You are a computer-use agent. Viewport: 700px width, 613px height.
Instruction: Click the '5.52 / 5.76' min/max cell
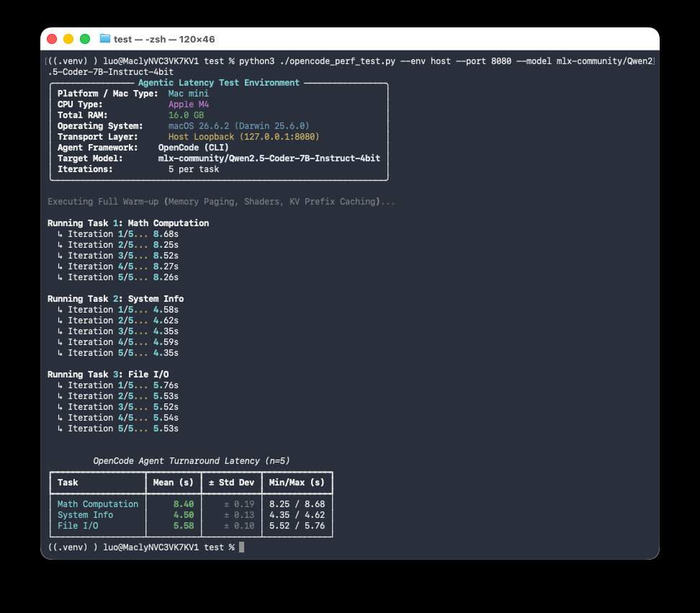click(x=297, y=526)
